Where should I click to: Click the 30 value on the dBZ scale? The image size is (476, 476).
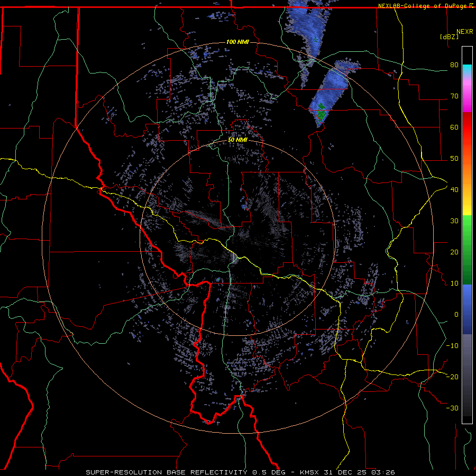[454, 221]
